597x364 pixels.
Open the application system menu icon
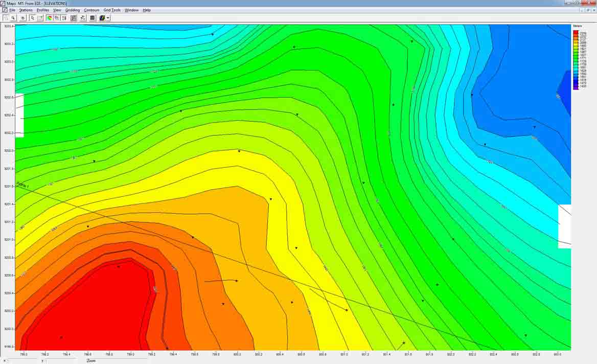[x=3, y=3]
